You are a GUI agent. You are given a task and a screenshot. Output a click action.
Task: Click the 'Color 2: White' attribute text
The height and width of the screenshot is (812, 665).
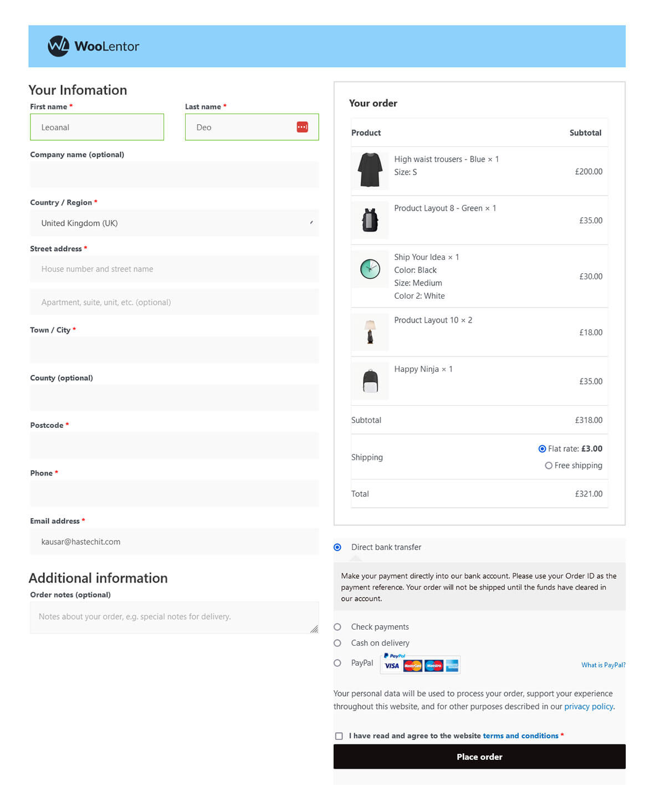point(420,296)
